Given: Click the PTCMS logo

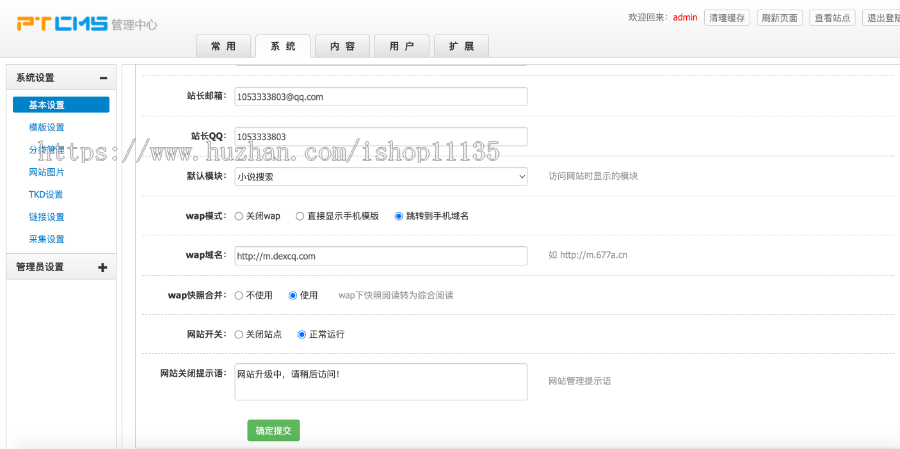Looking at the screenshot, I should [x=62, y=24].
